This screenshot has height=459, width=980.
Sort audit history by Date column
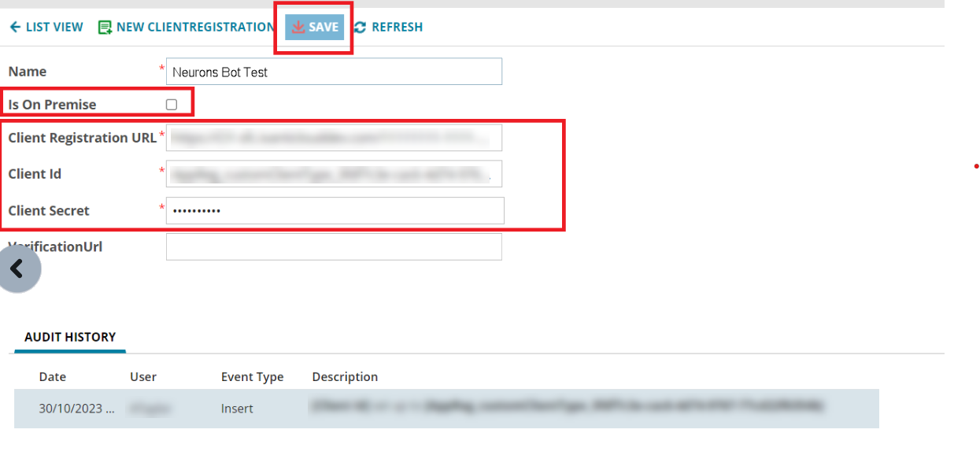point(53,376)
